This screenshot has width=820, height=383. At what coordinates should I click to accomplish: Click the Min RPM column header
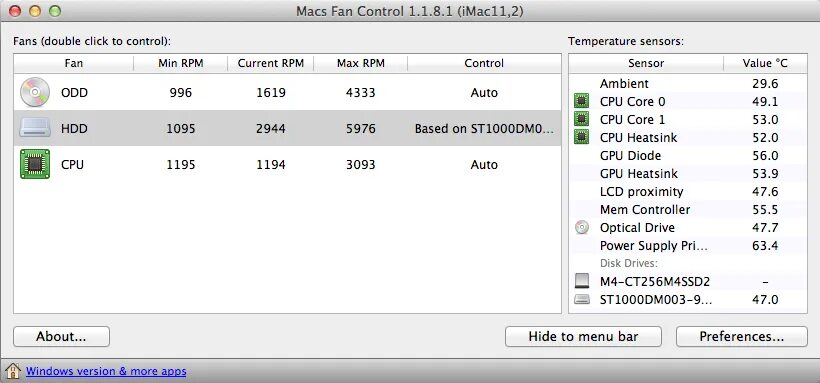click(180, 63)
